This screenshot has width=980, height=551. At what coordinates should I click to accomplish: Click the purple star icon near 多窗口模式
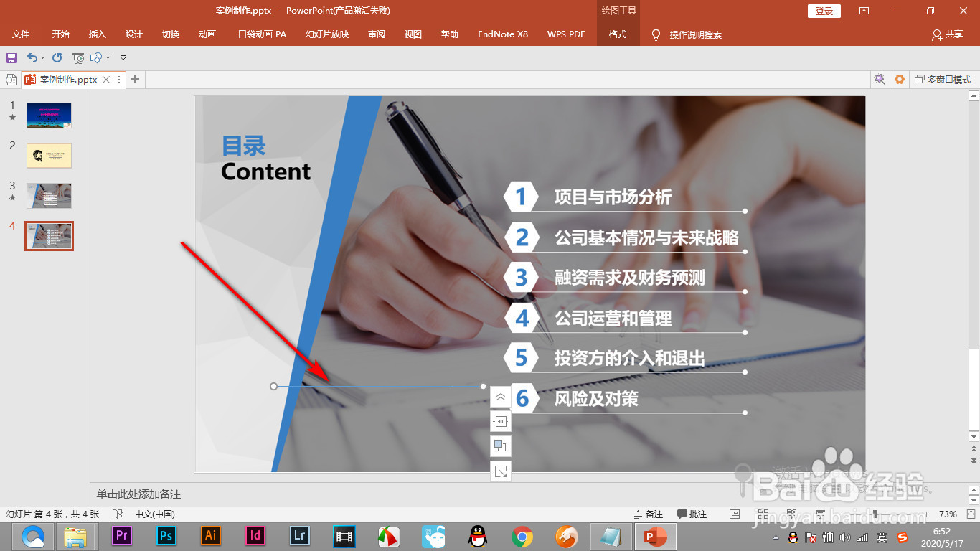click(879, 80)
